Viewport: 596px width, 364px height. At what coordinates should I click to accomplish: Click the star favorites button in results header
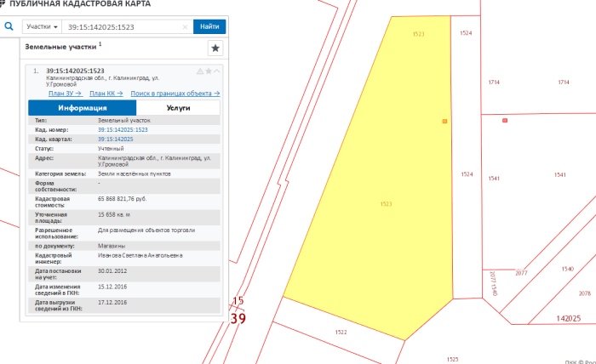click(215, 48)
